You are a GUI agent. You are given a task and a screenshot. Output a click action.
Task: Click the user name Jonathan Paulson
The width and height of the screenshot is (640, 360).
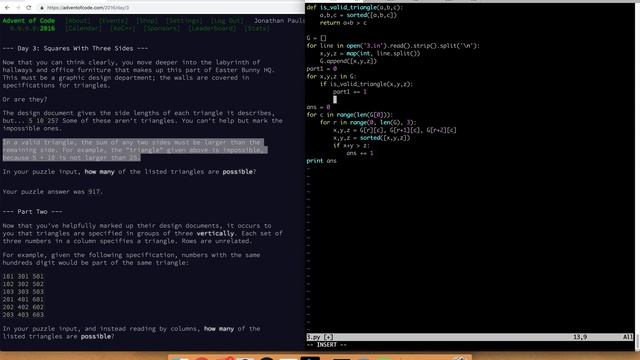tap(279, 20)
